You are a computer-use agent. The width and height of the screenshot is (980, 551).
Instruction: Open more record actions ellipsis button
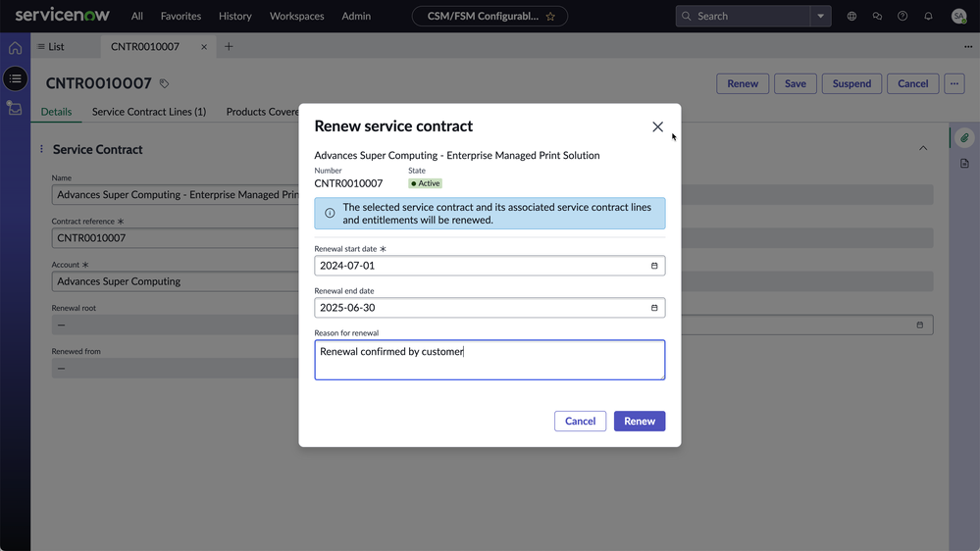tap(954, 83)
